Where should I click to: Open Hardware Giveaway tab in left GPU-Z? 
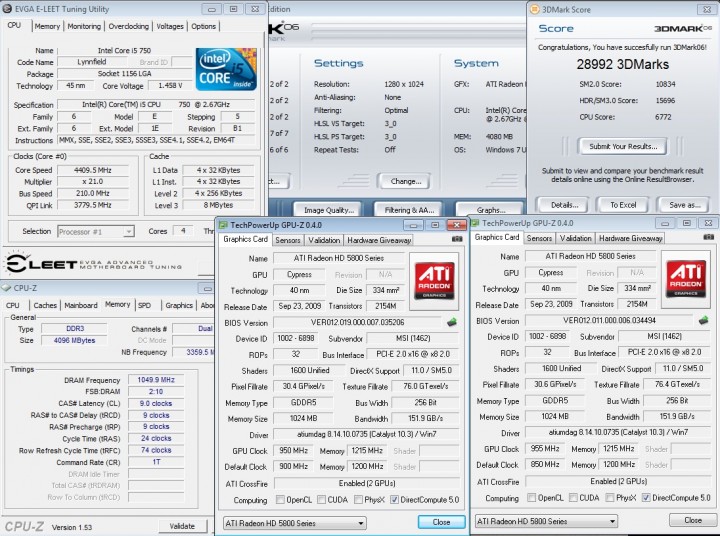pyautogui.click(x=379, y=240)
